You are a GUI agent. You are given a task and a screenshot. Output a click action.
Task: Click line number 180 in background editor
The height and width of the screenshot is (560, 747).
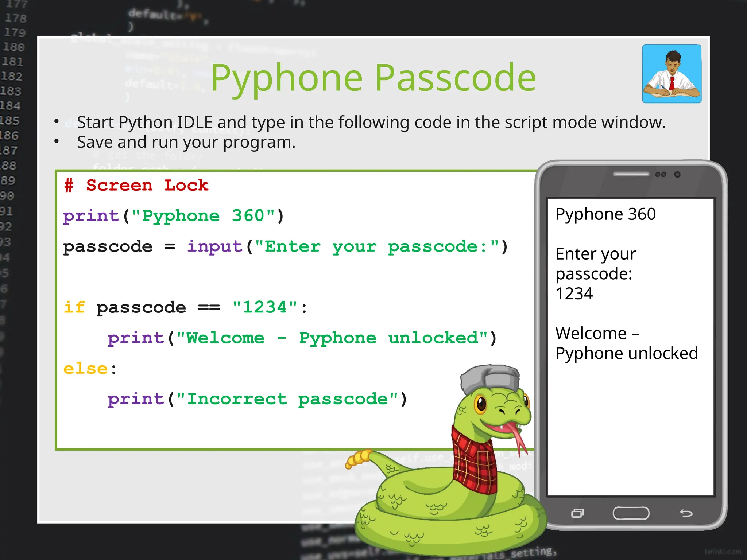(14, 47)
